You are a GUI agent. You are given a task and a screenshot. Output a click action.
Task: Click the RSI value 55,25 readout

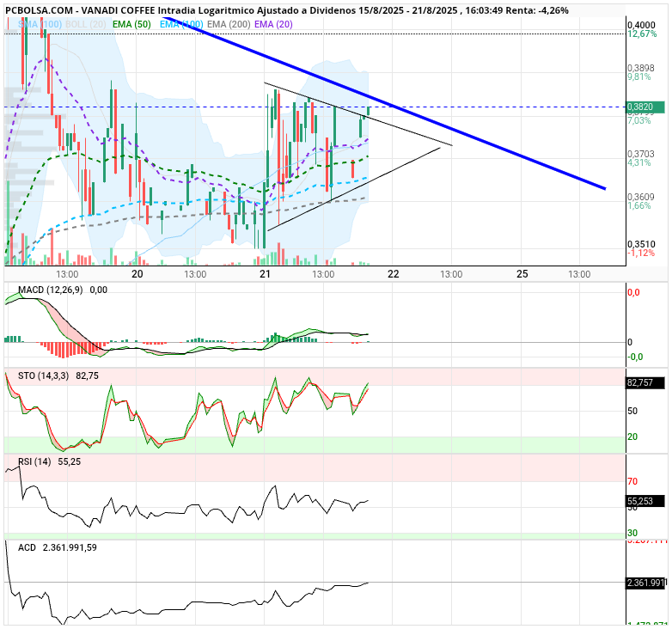coord(70,461)
